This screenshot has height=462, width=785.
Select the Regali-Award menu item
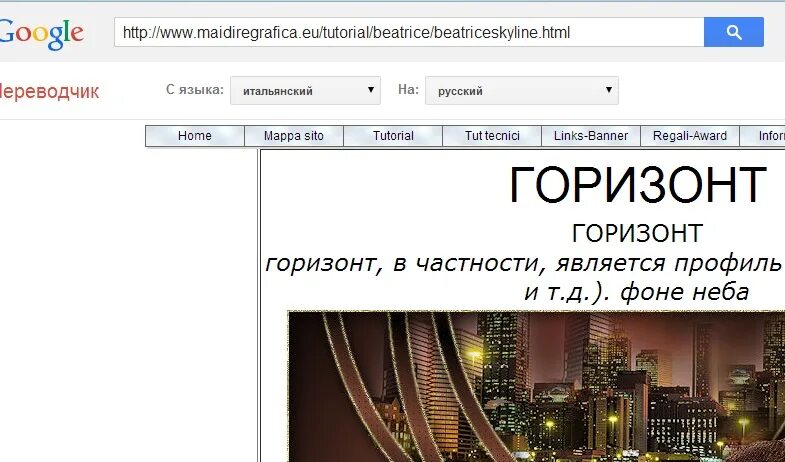click(x=690, y=136)
